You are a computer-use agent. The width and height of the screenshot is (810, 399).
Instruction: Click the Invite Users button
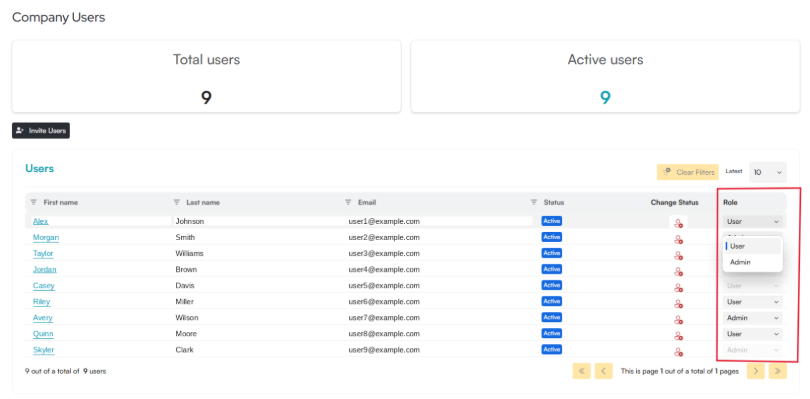click(x=41, y=131)
